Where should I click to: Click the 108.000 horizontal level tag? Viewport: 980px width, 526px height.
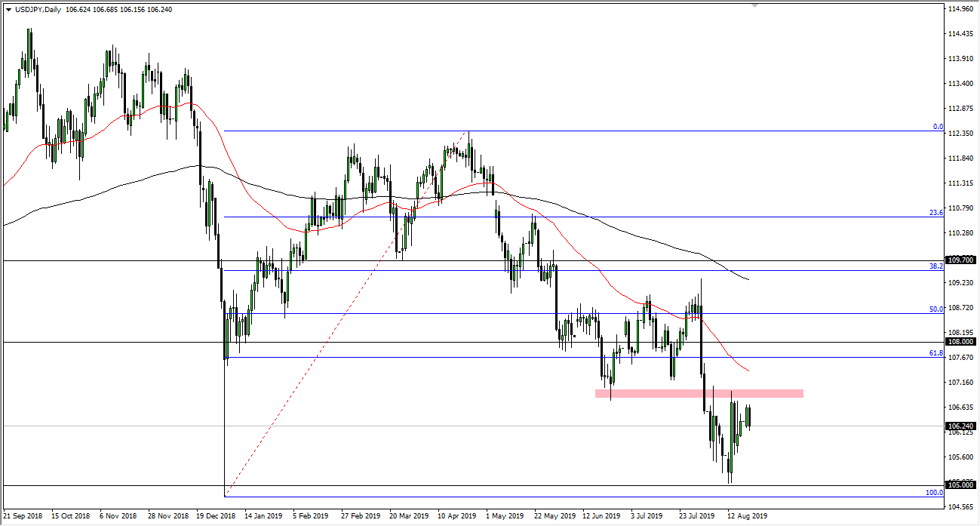[960, 342]
